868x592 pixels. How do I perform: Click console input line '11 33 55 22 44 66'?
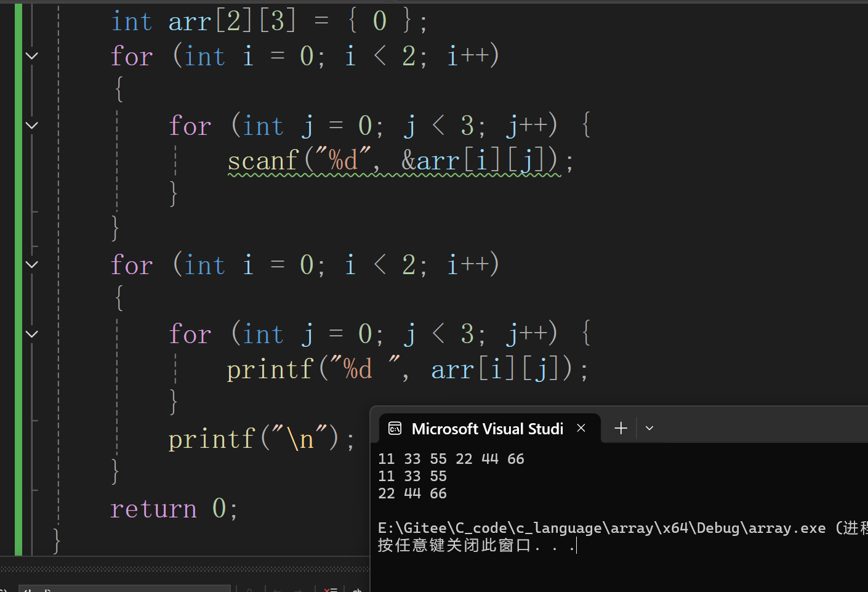pos(451,459)
